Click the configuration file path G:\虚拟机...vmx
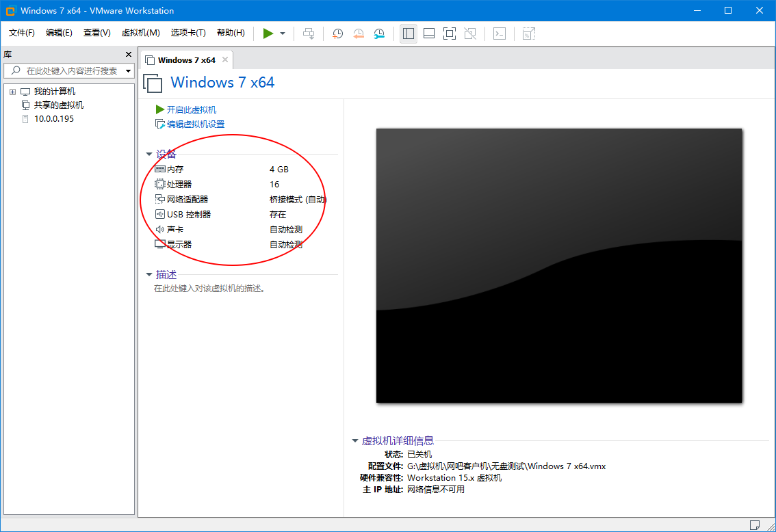Image resolution: width=776 pixels, height=532 pixels. point(506,466)
